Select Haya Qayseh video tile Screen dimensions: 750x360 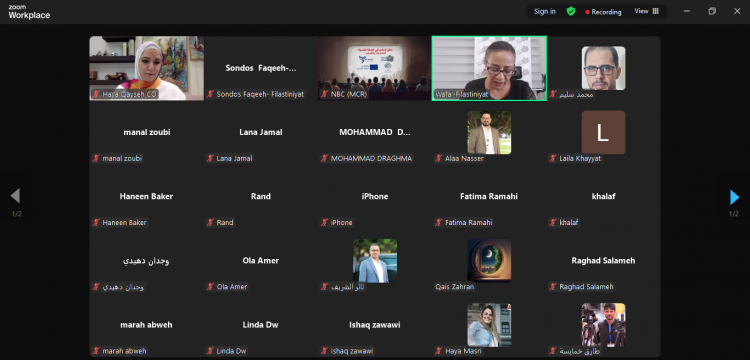pos(146,68)
